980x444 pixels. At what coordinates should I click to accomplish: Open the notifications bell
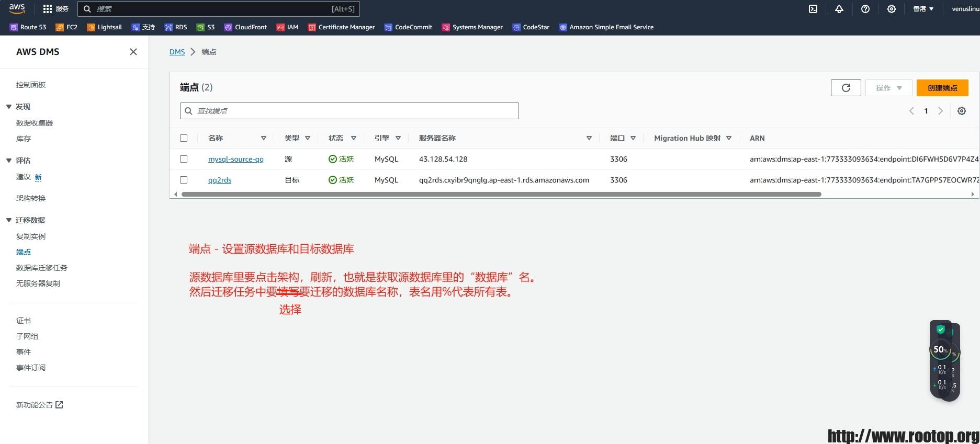839,9
